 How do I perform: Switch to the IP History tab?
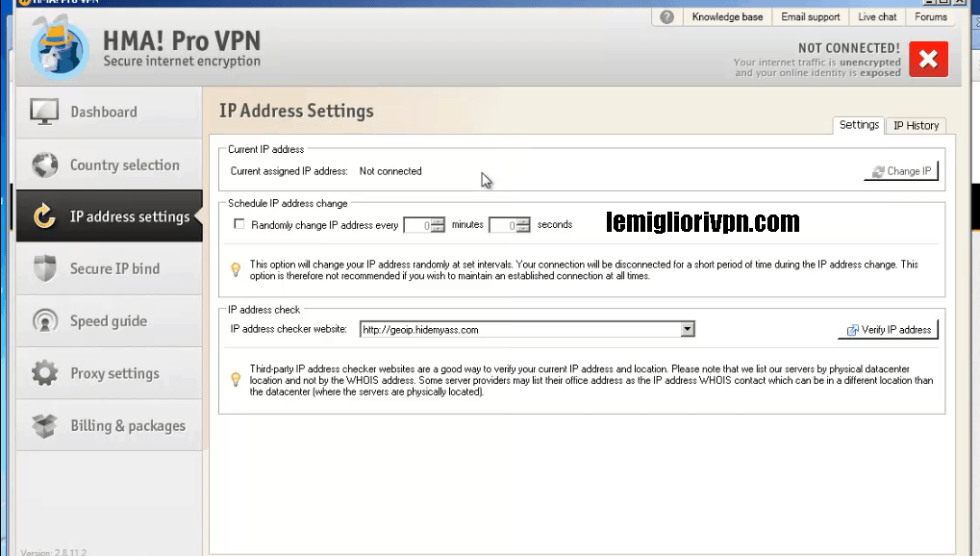(x=916, y=126)
